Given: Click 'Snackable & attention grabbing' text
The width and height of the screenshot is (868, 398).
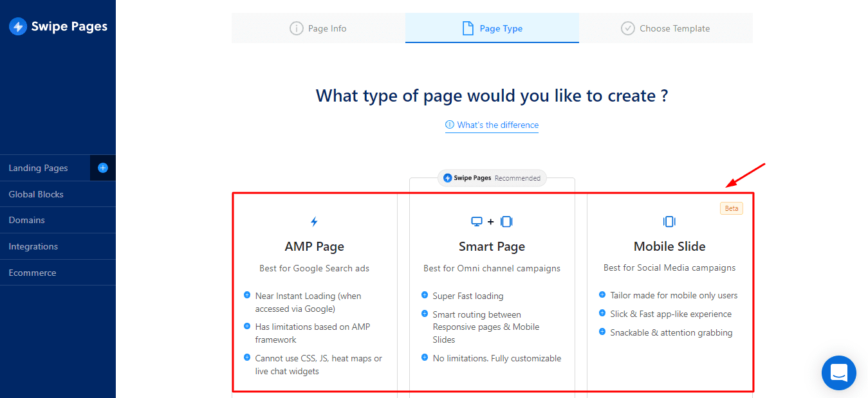Looking at the screenshot, I should coord(671,332).
